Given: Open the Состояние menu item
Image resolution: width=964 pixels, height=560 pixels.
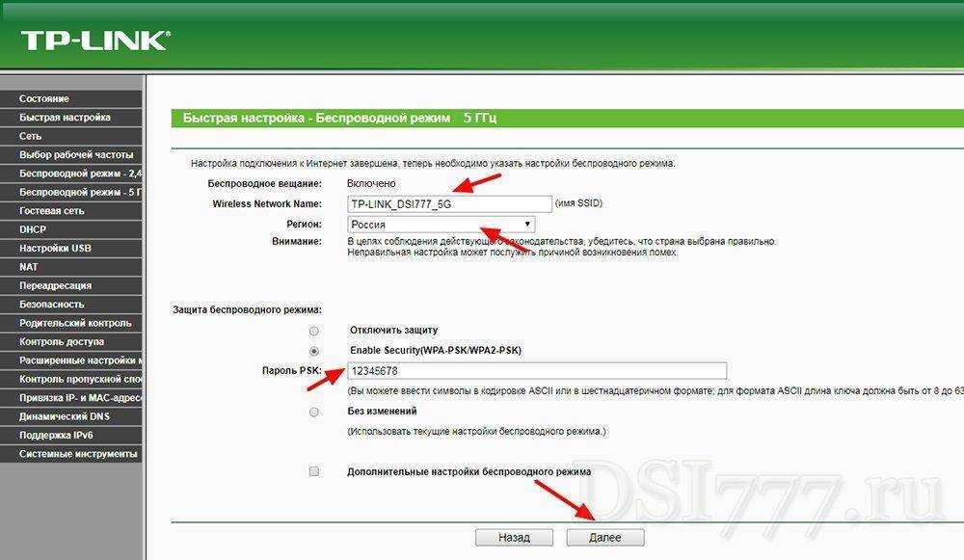Looking at the screenshot, I should coord(44,98).
